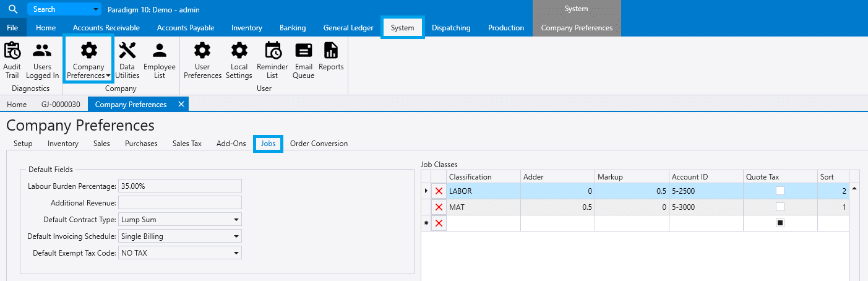Open Data Utilities from the ribbon

pyautogui.click(x=127, y=61)
